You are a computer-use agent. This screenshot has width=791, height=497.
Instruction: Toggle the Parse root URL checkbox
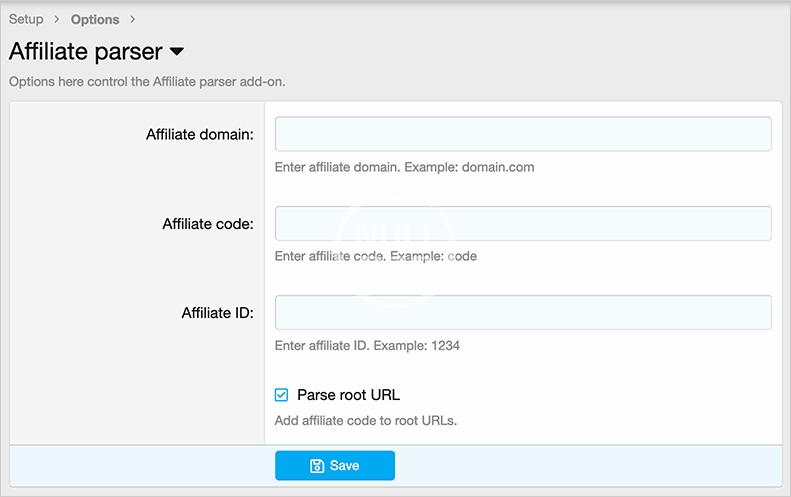pyautogui.click(x=282, y=395)
